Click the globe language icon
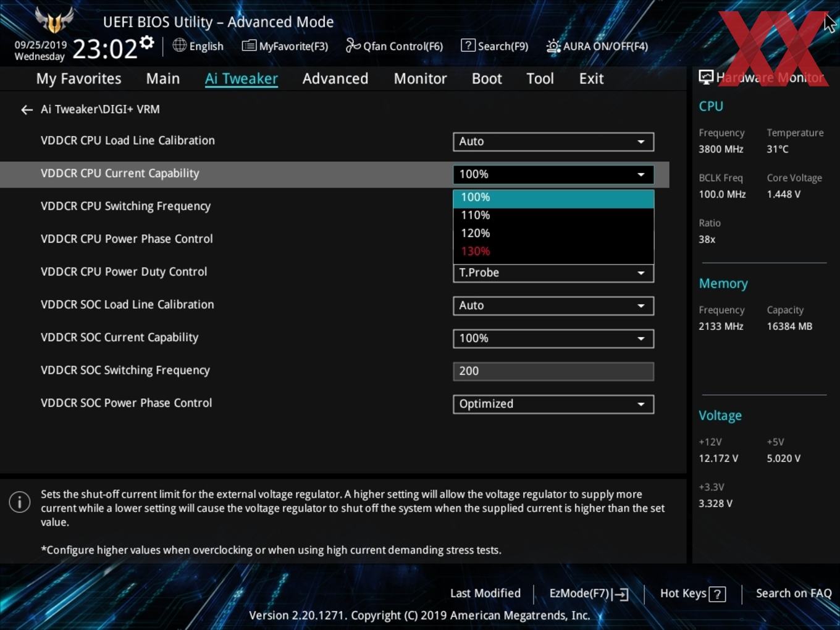The image size is (840, 630). pyautogui.click(x=179, y=45)
